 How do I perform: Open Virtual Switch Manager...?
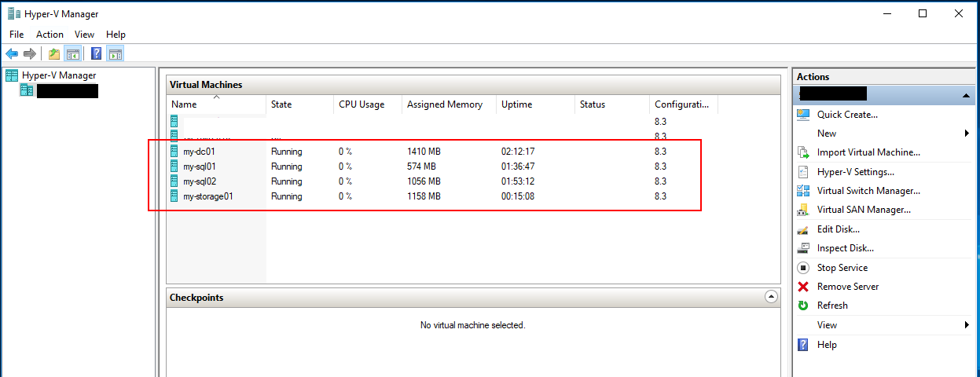tap(868, 191)
